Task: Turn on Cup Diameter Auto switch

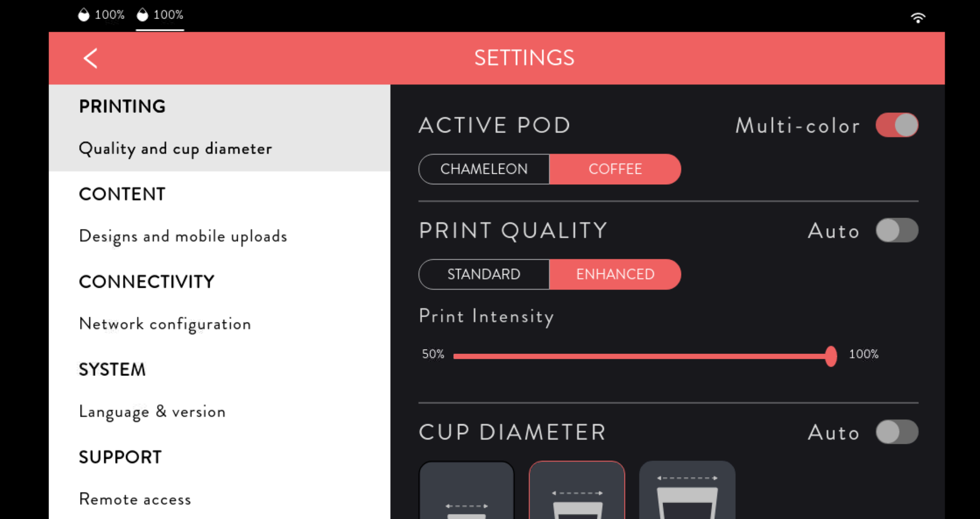Action: [897, 432]
